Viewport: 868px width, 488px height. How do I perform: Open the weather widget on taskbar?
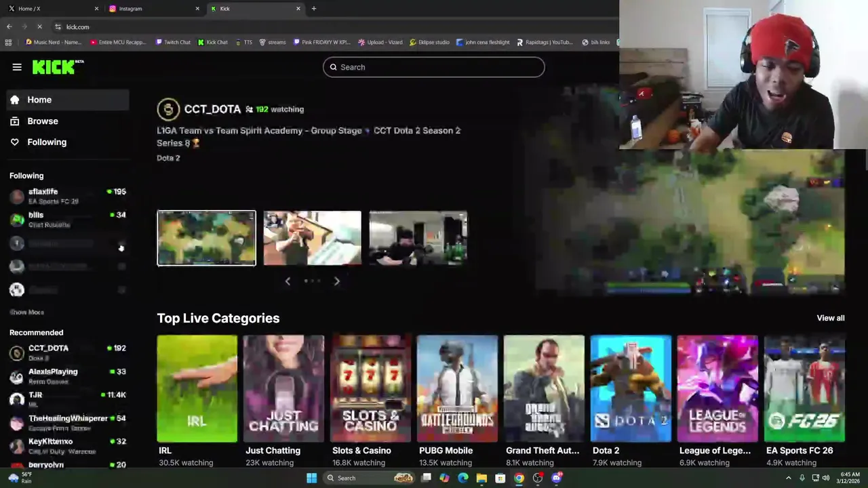pyautogui.click(x=19, y=478)
